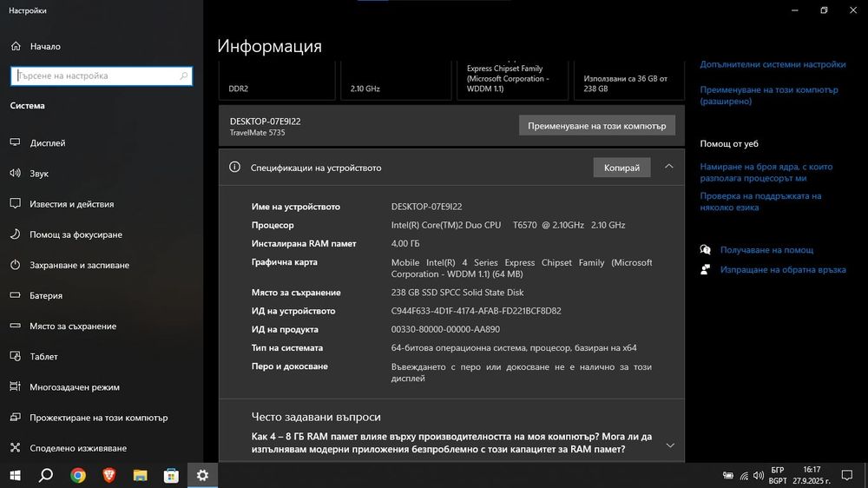Click the Дисплей monitor icon
Image resolution: width=868 pixels, height=488 pixels.
pyautogui.click(x=16, y=142)
